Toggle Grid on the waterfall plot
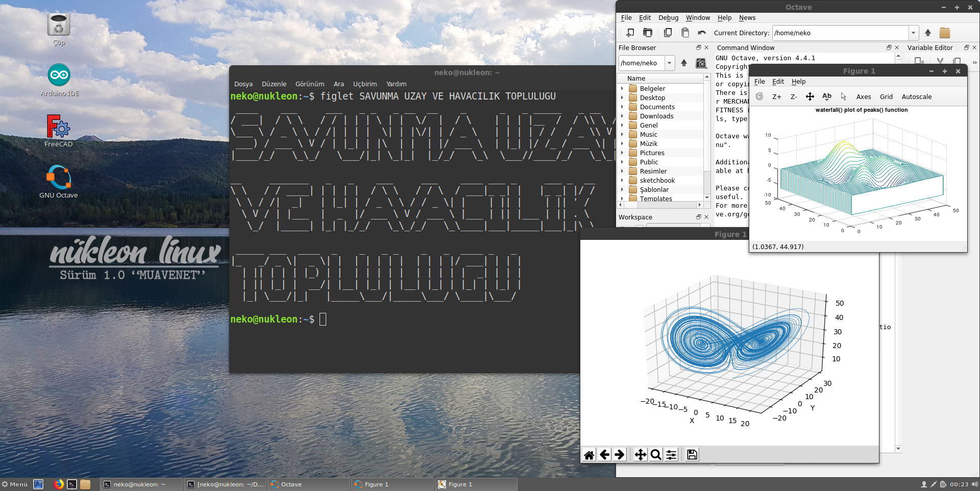The width and height of the screenshot is (980, 491). pyautogui.click(x=886, y=97)
